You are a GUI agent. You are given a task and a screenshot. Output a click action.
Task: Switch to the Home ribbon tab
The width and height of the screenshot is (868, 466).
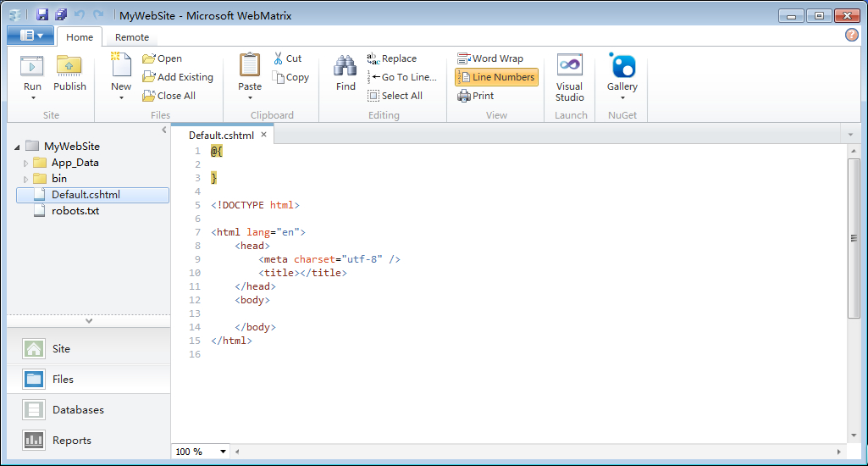pyautogui.click(x=80, y=37)
